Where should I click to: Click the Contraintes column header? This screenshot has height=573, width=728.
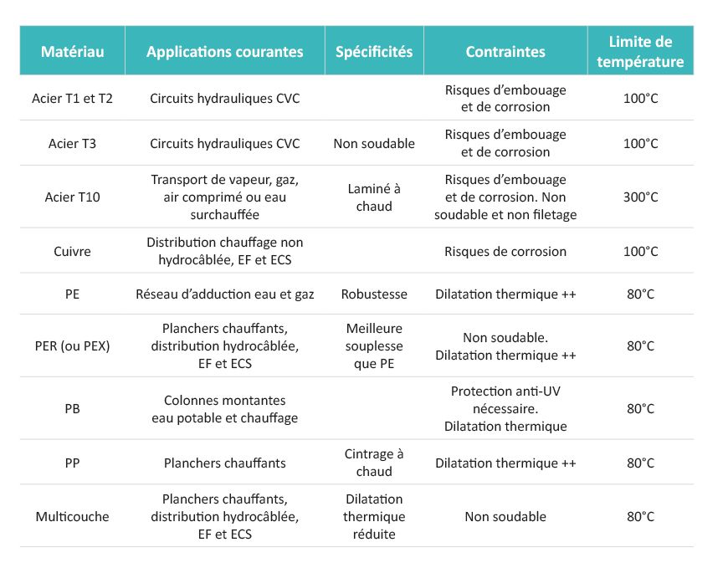pyautogui.click(x=505, y=52)
